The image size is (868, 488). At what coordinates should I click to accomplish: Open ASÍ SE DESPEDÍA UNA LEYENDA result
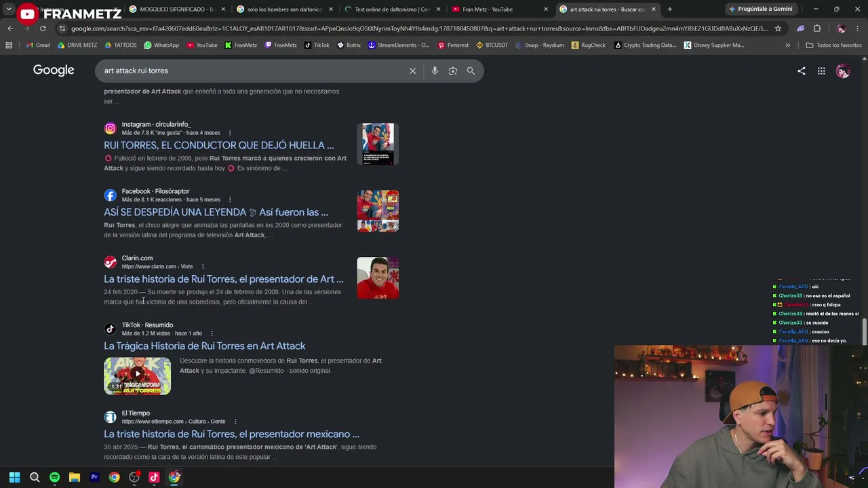tap(216, 212)
